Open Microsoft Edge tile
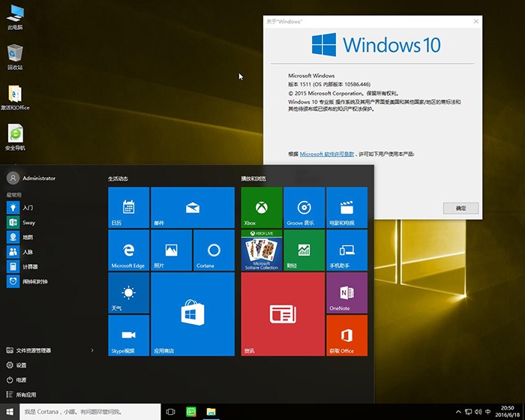Image resolution: width=525 pixels, height=420 pixels. pyautogui.click(x=128, y=250)
